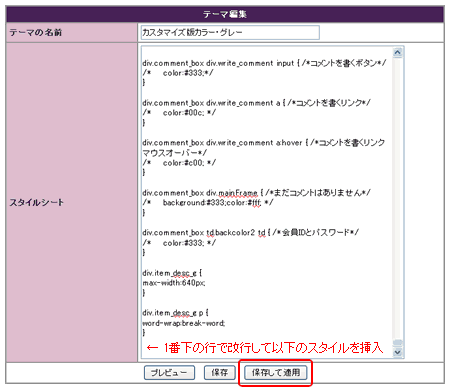Click the プレビュー button

tap(169, 372)
